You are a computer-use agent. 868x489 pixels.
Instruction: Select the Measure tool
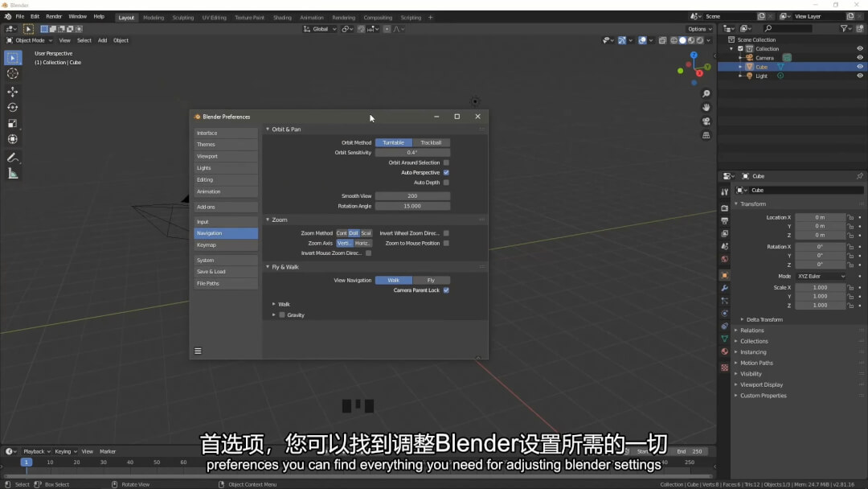click(x=13, y=174)
